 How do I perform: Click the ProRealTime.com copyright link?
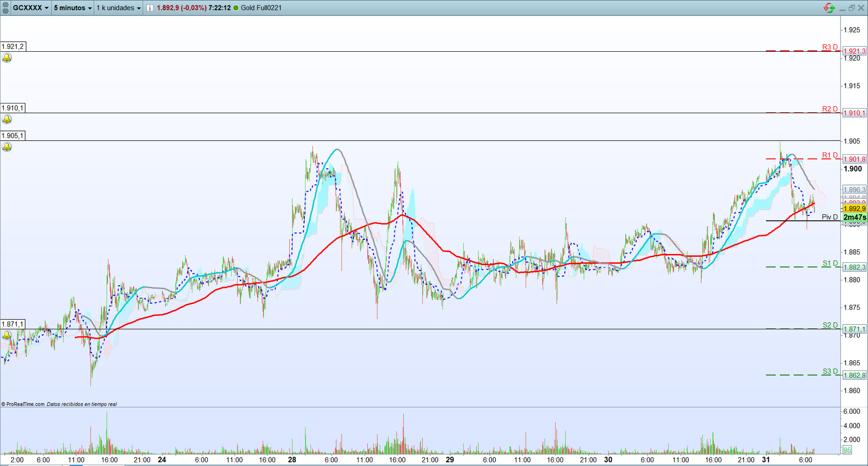point(23,404)
